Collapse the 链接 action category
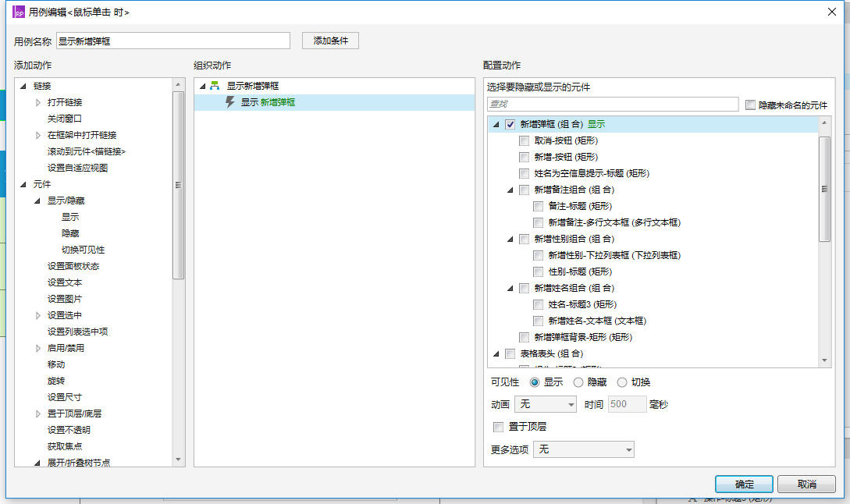Screen dimensions: 850x504 (x=23, y=86)
